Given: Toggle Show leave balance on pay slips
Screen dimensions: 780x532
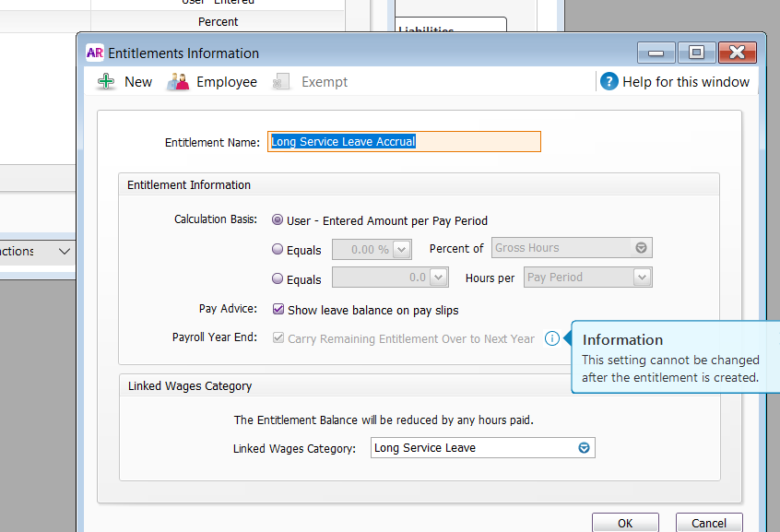Looking at the screenshot, I should [278, 310].
